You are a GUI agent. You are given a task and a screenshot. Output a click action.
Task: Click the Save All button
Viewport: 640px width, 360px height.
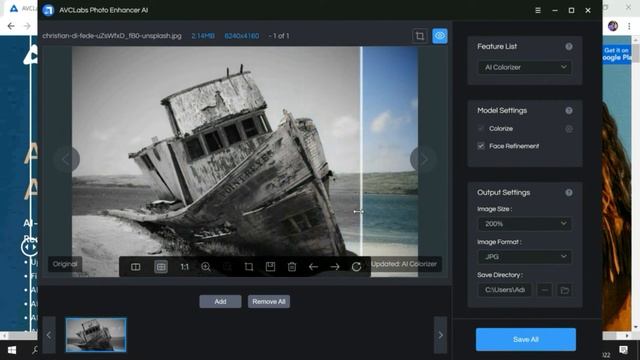526,340
